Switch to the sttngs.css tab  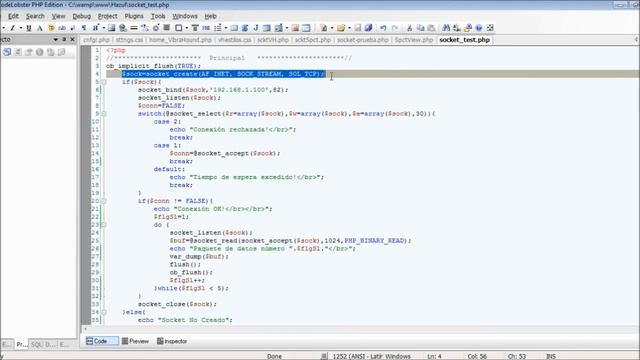pos(129,40)
